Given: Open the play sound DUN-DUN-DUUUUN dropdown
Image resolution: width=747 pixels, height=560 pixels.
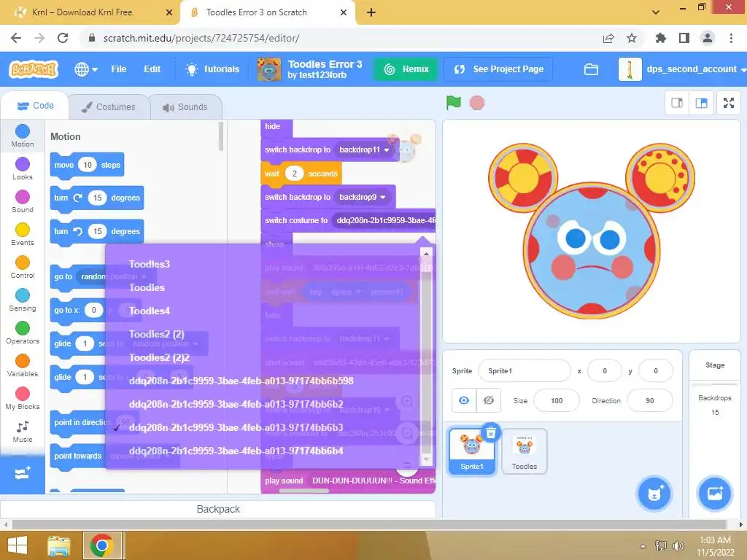Looking at the screenshot, I should pyautogui.click(x=373, y=481).
